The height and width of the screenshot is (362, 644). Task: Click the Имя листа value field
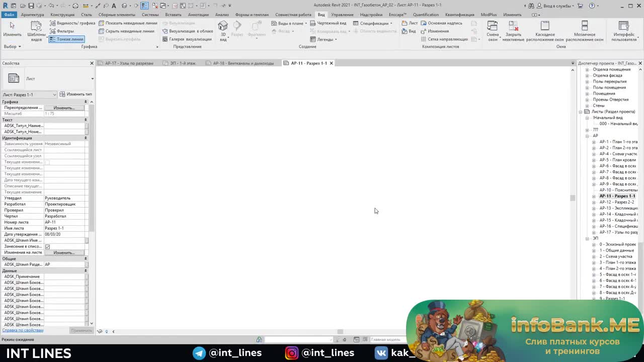(x=65, y=228)
